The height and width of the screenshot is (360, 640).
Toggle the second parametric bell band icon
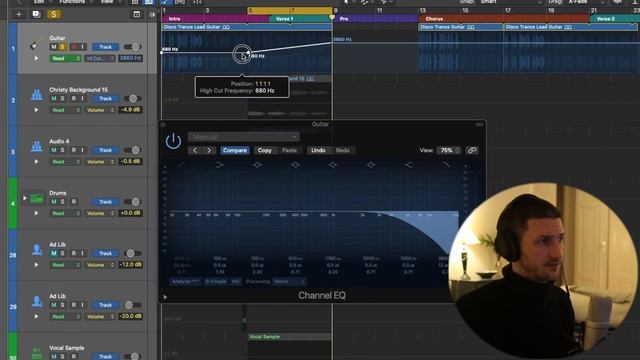pyautogui.click(x=295, y=165)
